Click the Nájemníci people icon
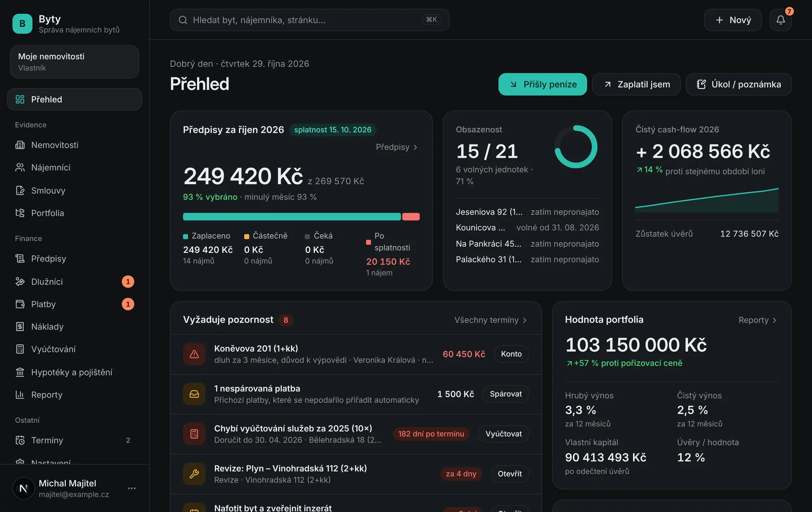The width and height of the screenshot is (812, 512). (x=20, y=168)
